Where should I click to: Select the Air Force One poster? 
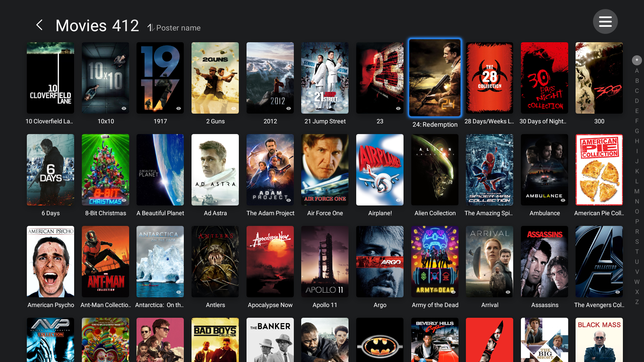pos(325,170)
